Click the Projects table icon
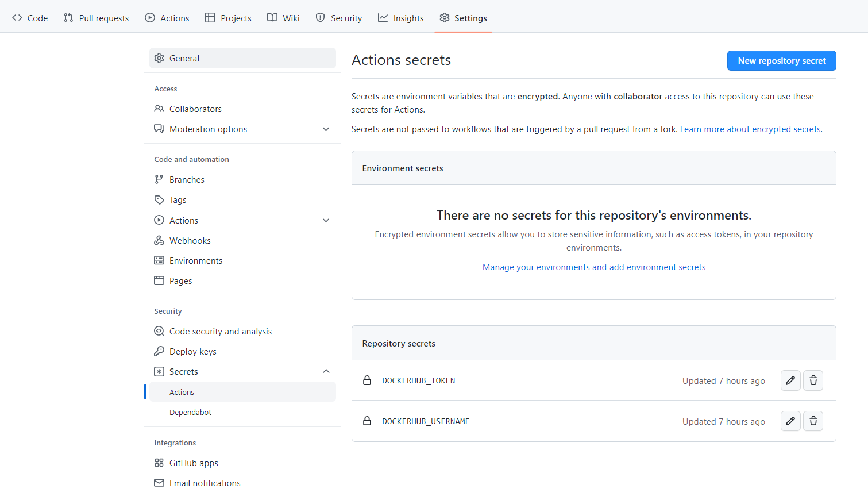The image size is (868, 500). click(x=210, y=18)
